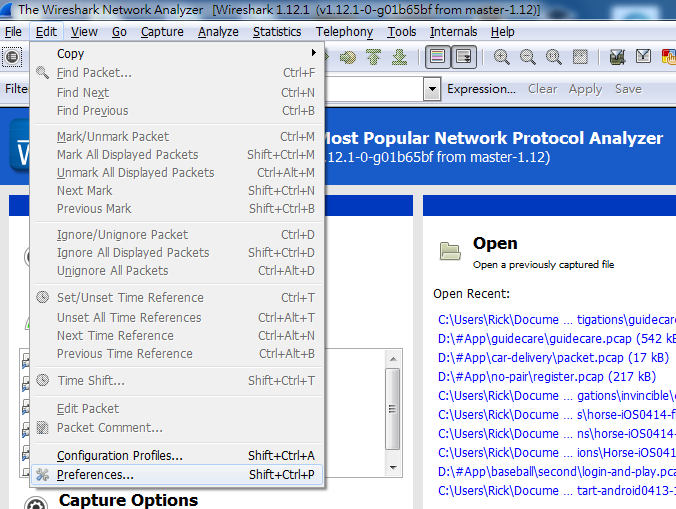Open the Edit capture filter icon
This screenshot has height=509, width=676.
(617, 57)
